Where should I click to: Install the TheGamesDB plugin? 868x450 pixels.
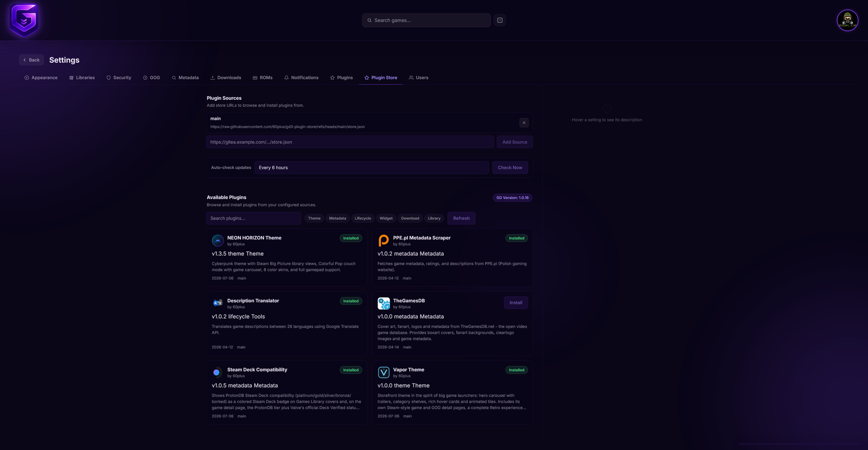point(516,303)
